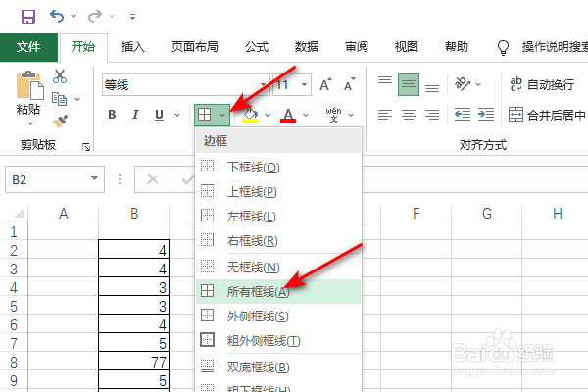Switch to the 页面布局 tab

(195, 47)
